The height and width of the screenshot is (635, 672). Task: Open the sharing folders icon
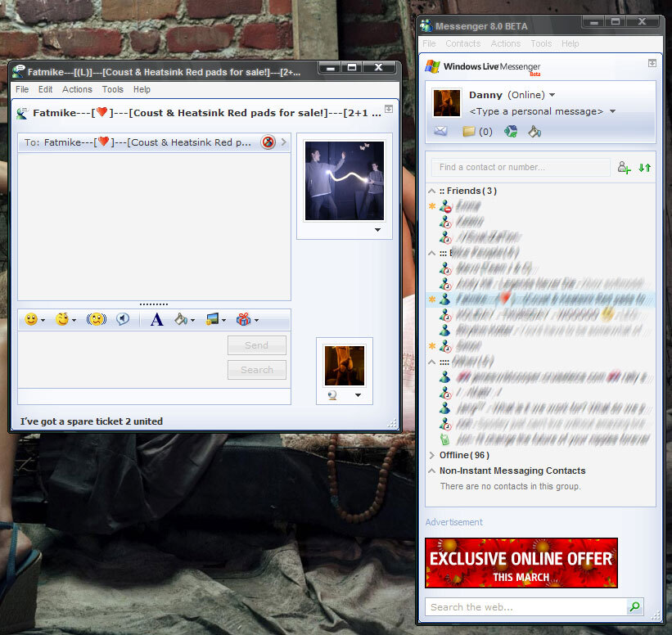click(x=469, y=131)
